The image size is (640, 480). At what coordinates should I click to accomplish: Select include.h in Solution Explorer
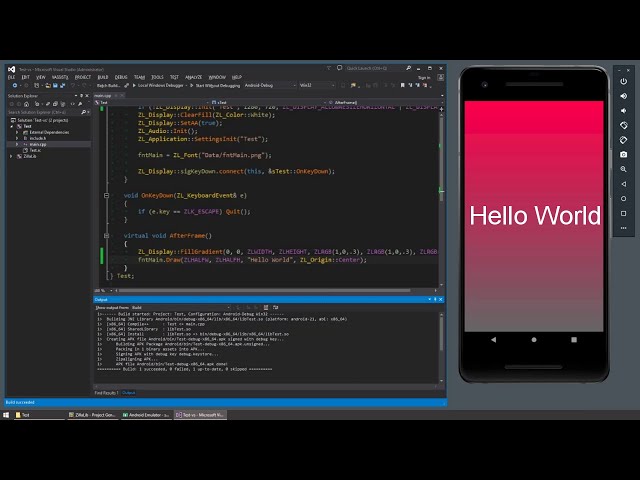pos(38,138)
